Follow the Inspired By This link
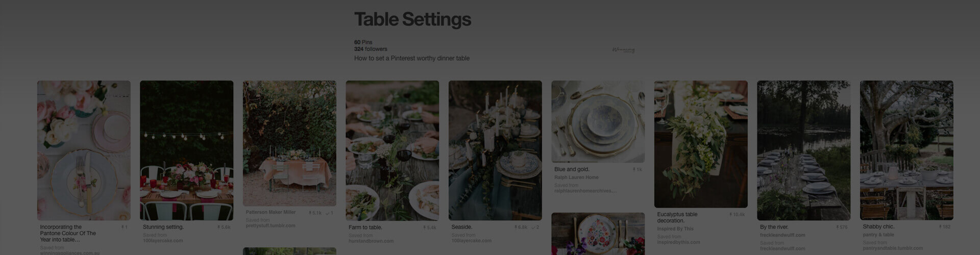980x255 pixels. [675, 229]
